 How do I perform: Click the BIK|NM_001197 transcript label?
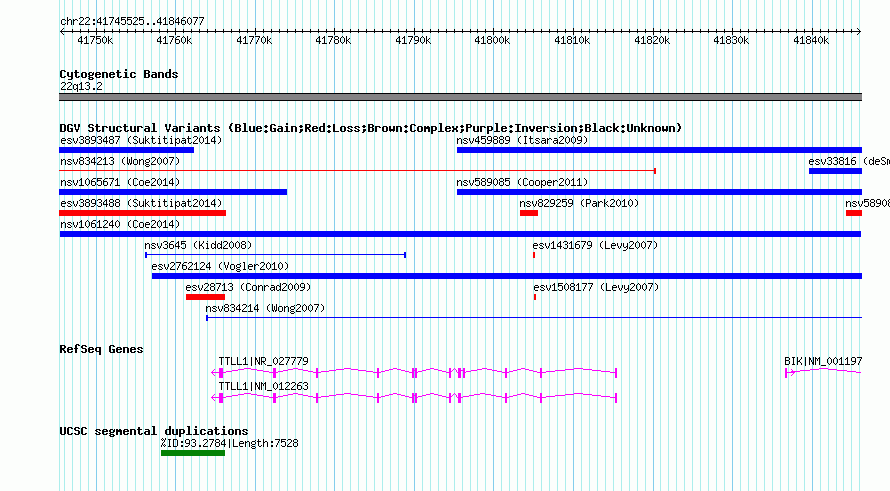(823, 361)
